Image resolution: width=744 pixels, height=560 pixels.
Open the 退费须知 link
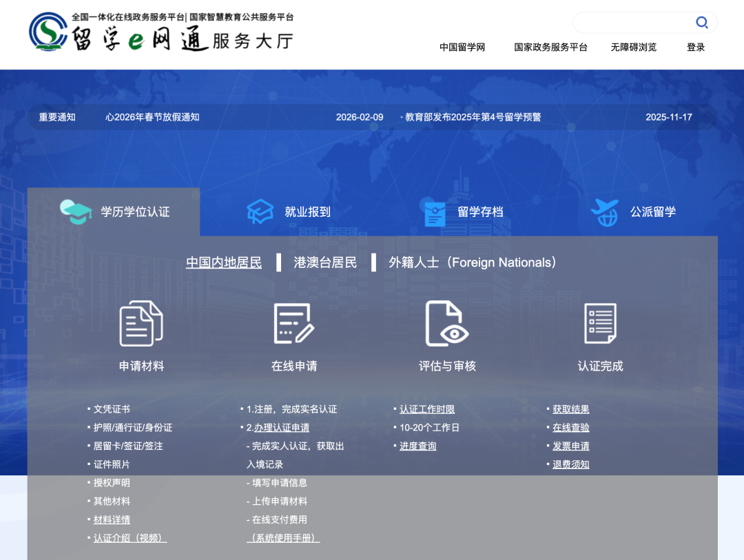570,464
